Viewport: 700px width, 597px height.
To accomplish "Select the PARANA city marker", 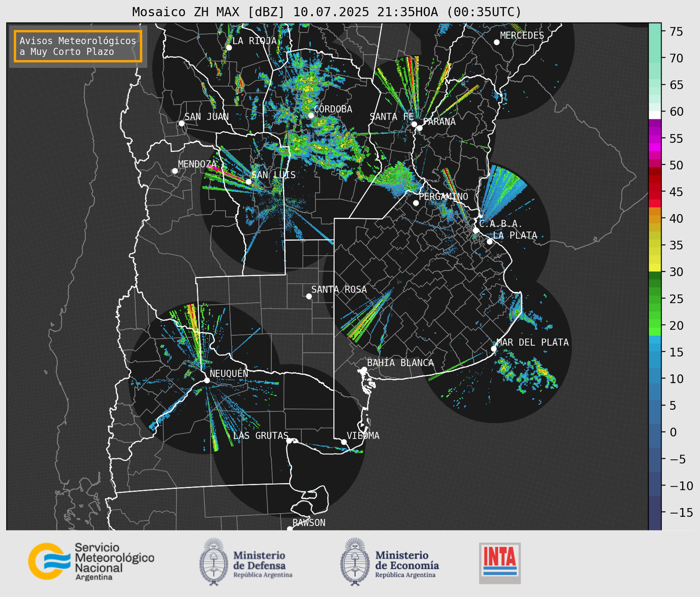I will [x=420, y=128].
